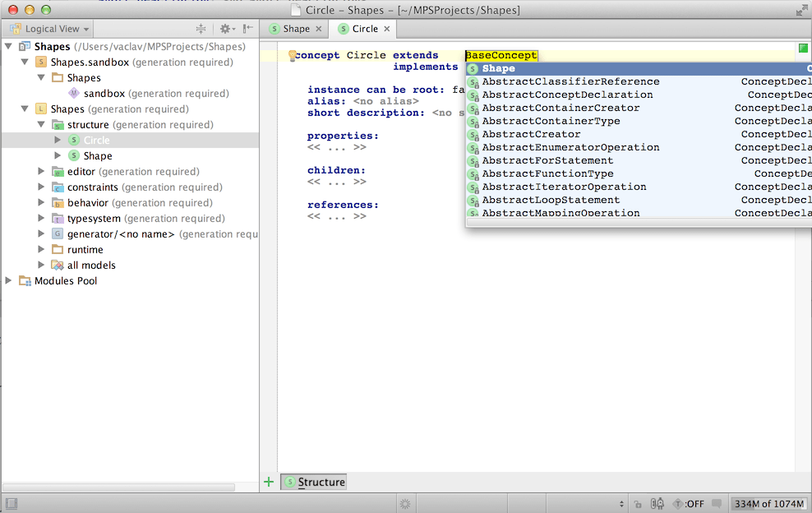The image size is (812, 513).
Task: Select the typesystem aspect icon
Action: (x=59, y=218)
